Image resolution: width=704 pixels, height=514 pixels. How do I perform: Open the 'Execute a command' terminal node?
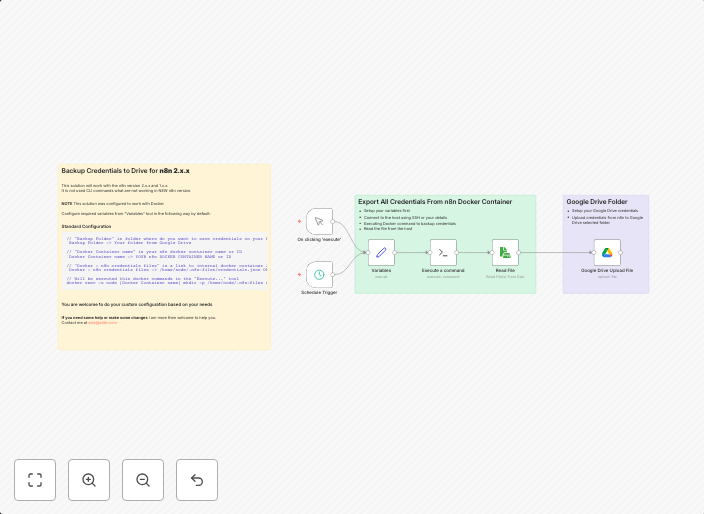pyautogui.click(x=443, y=252)
